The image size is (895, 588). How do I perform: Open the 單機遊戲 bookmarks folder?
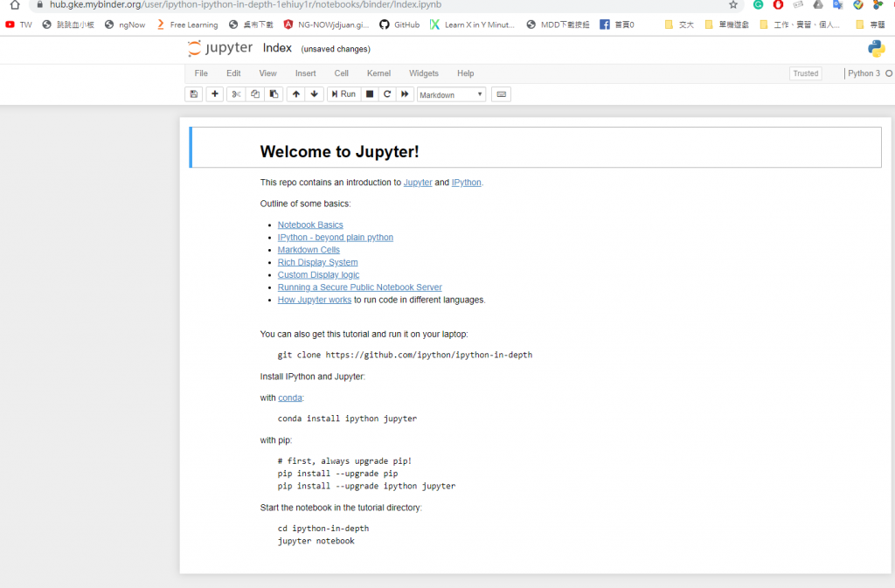[x=726, y=24]
